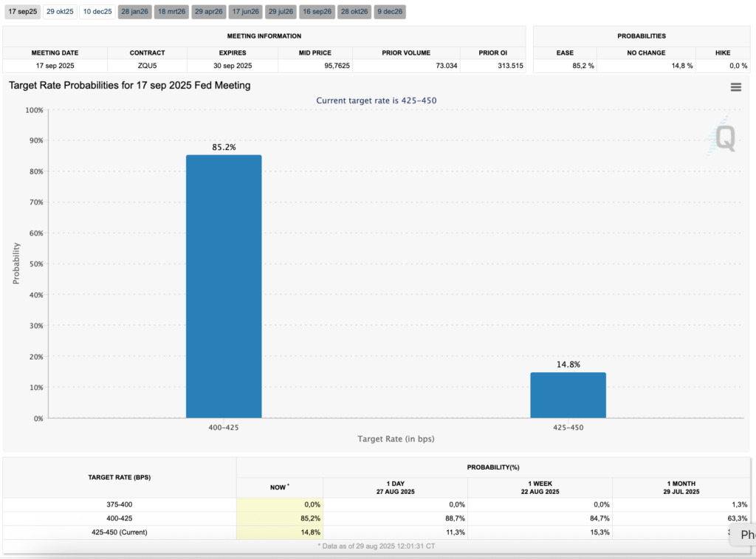Select the 400-425 row in the table
Viewport: 756px width, 559px height.
tap(119, 518)
